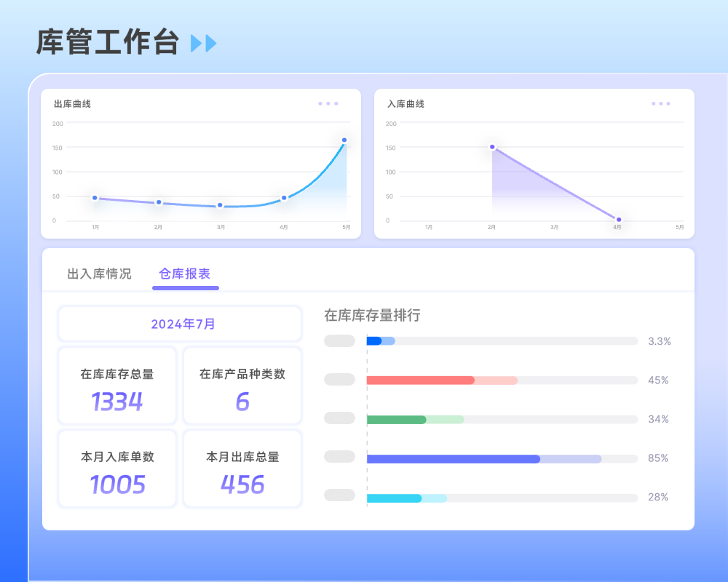
Task: Select the 4月 endpoint on 入库曲线
Action: (618, 219)
